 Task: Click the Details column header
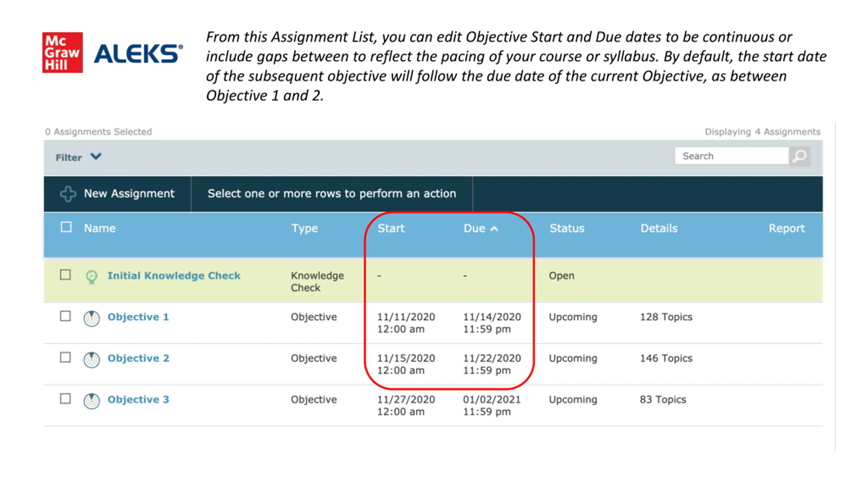[659, 228]
